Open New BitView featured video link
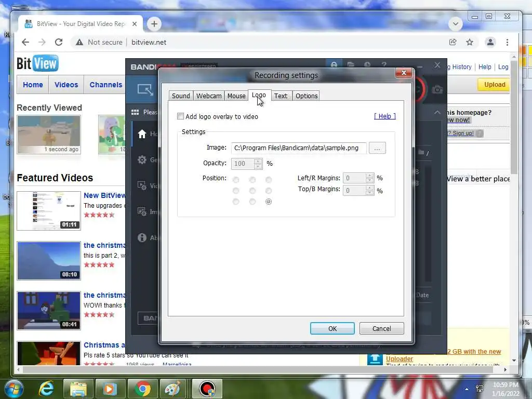Image resolution: width=532 pixels, height=399 pixels. 104,195
